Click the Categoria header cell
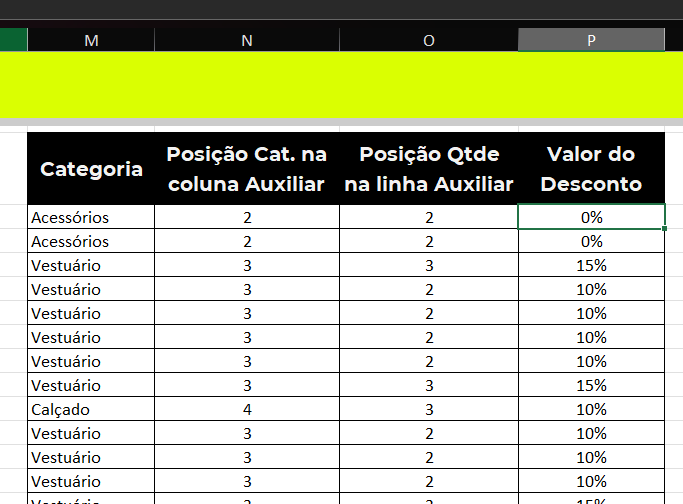This screenshot has height=504, width=683. [x=91, y=169]
